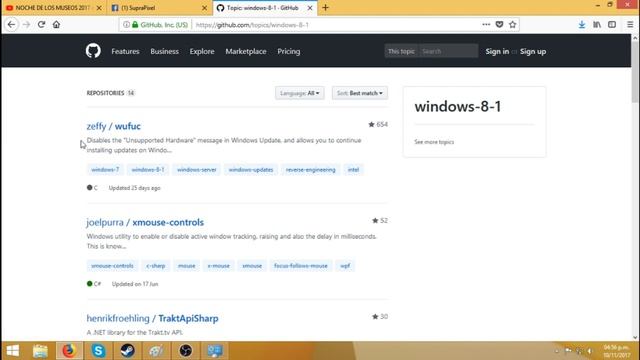The height and width of the screenshot is (360, 640).
Task: Open the joelpurra user link
Action: 105,222
